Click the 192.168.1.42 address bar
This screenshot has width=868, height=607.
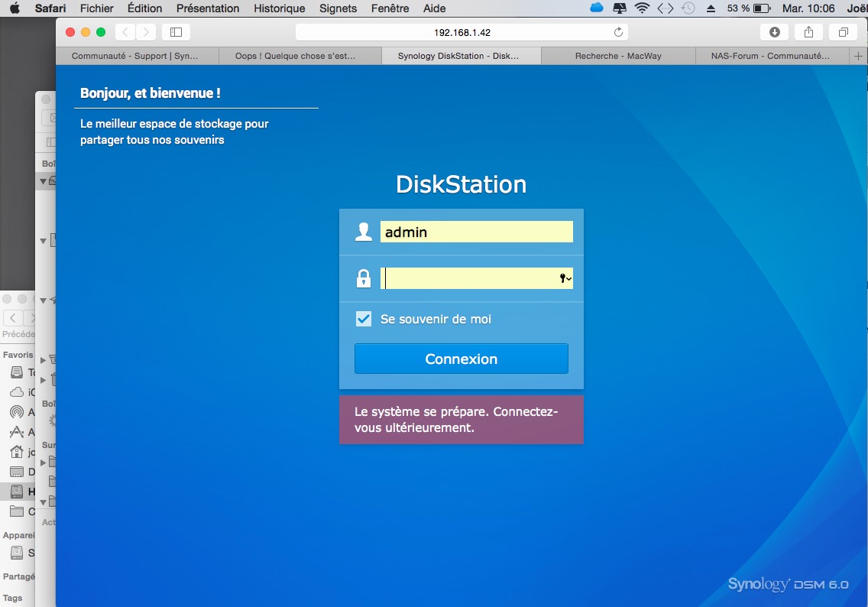pos(462,32)
